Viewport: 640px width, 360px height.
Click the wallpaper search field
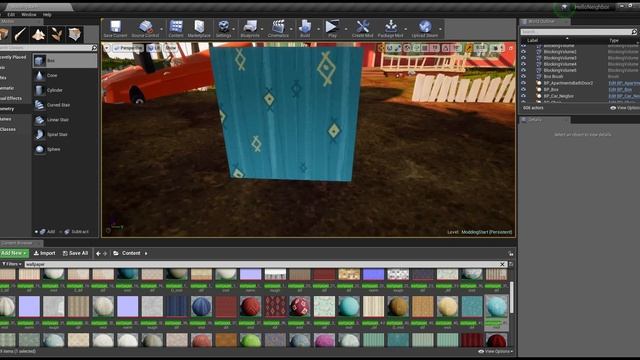262,264
